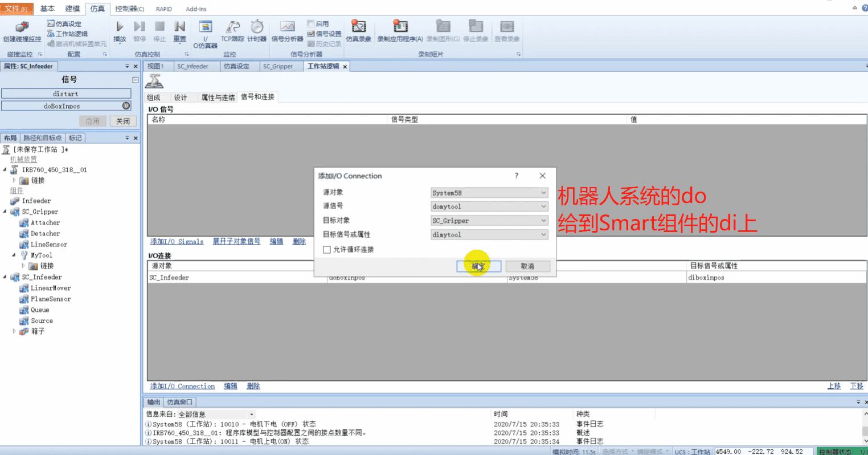Click 取消 in Add I/O Connection dialog

click(527, 266)
